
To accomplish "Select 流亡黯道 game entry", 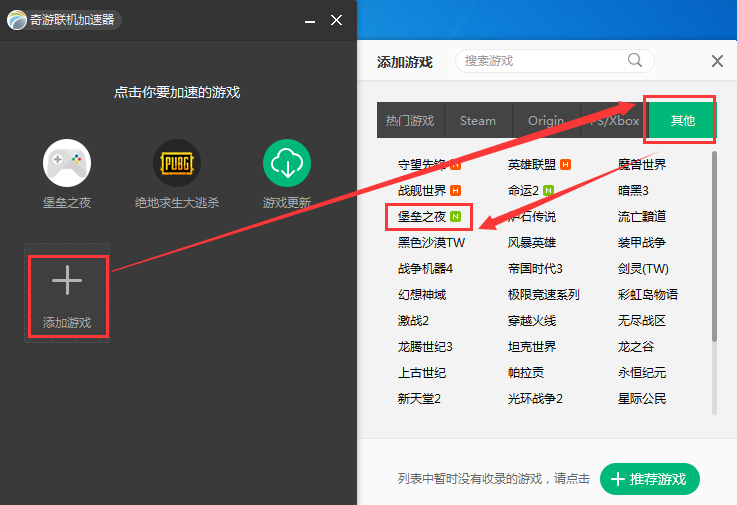I will [x=642, y=216].
